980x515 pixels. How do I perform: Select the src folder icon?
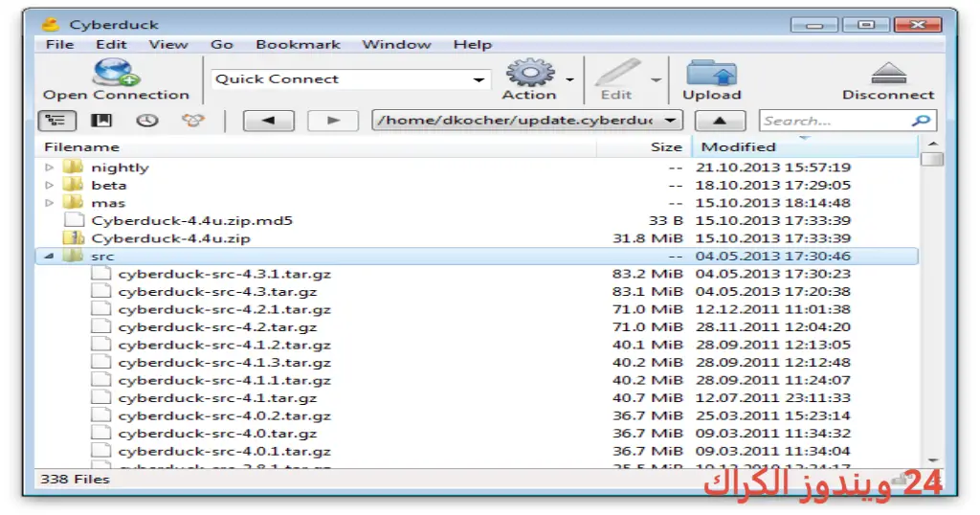(x=73, y=255)
